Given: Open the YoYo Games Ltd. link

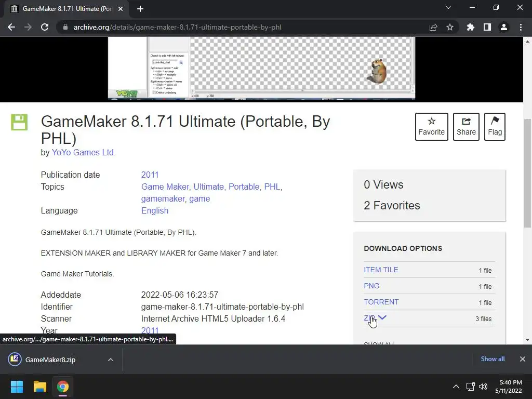Looking at the screenshot, I should [84, 152].
